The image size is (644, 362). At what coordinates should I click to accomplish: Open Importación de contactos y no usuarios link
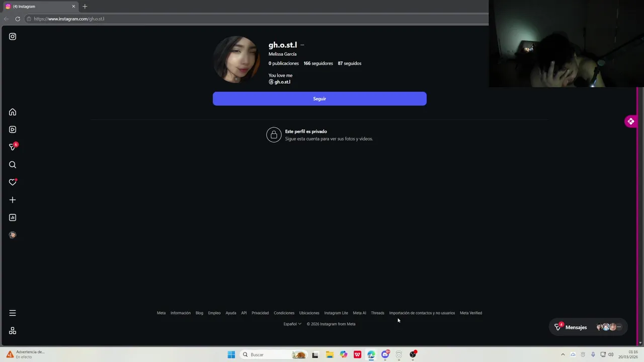tap(422, 313)
